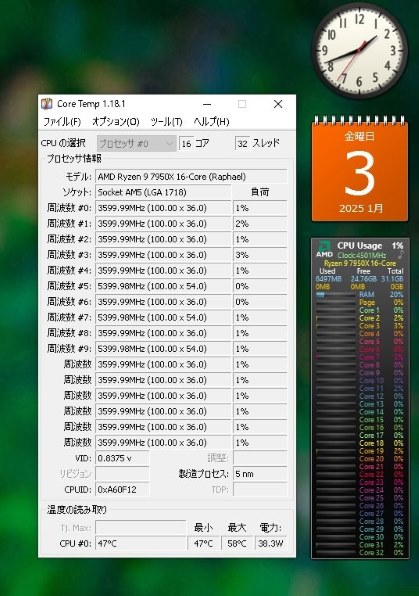Click the Core 2 row in gadget

point(360,318)
